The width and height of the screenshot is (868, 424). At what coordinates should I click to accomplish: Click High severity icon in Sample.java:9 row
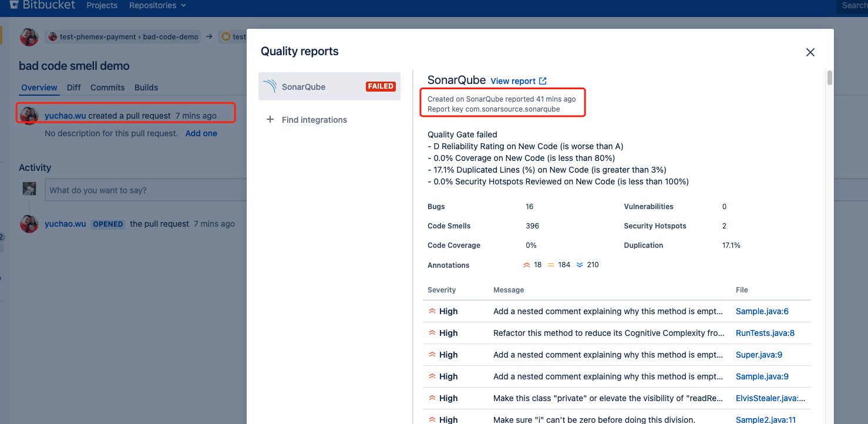432,376
